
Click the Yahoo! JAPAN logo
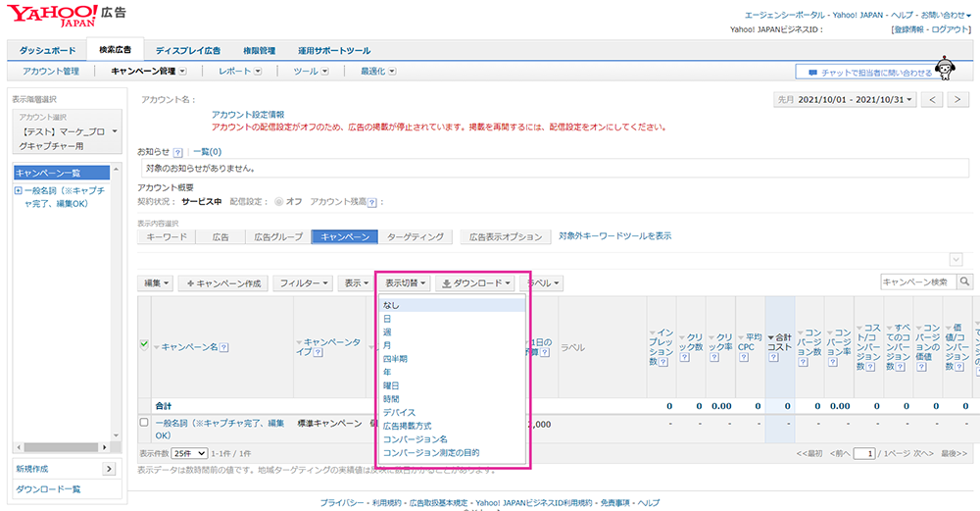tap(52, 15)
